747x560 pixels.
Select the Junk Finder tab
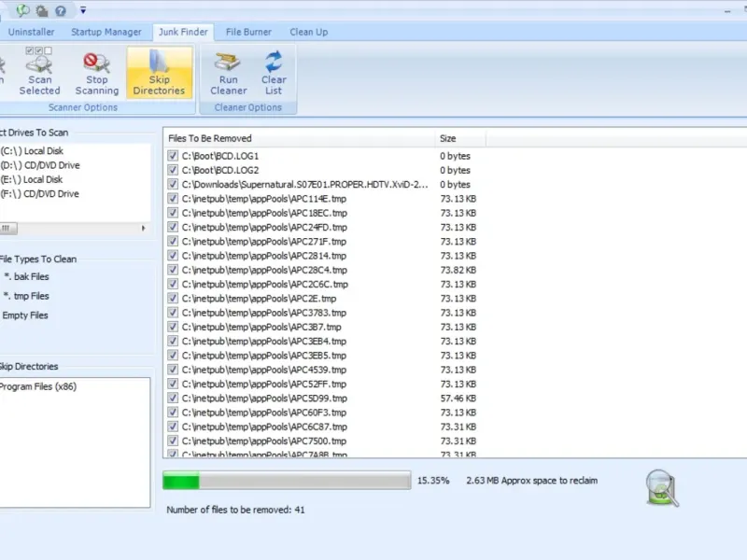183,32
